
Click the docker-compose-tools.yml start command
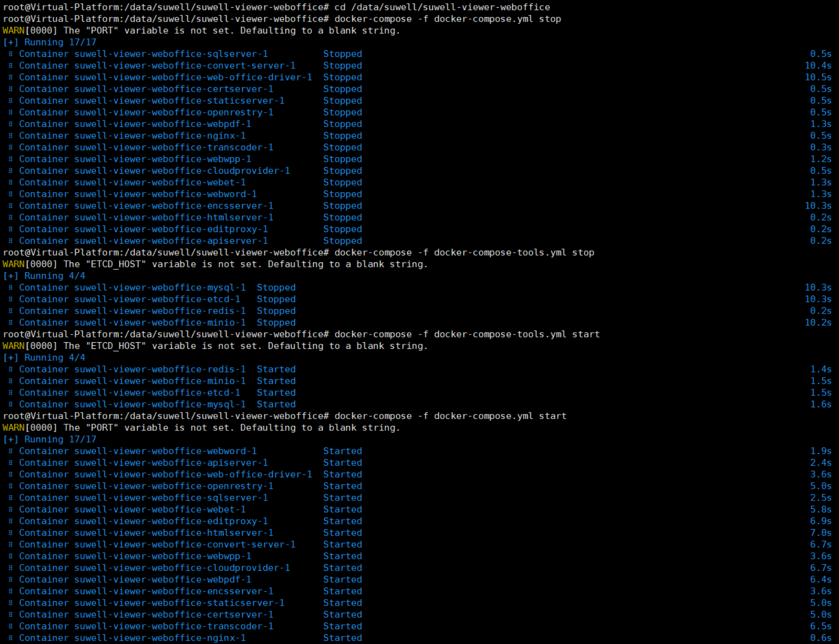pyautogui.click(x=466, y=335)
